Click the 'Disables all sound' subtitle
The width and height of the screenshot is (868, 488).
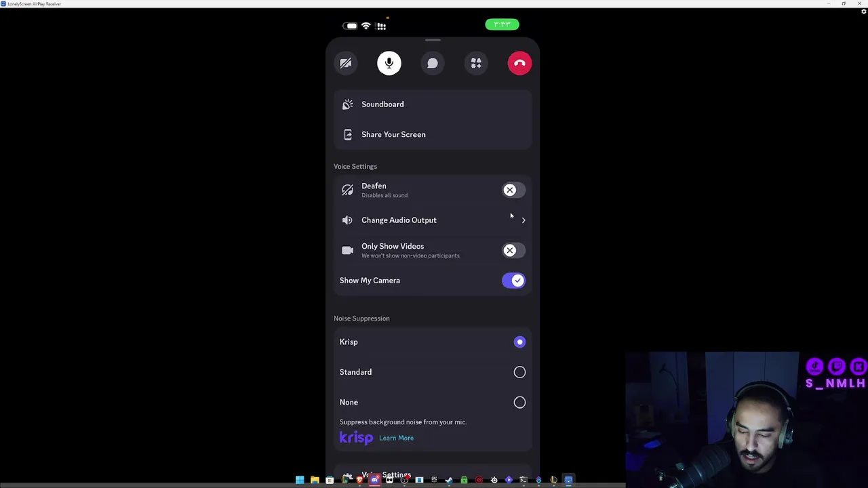(x=384, y=195)
